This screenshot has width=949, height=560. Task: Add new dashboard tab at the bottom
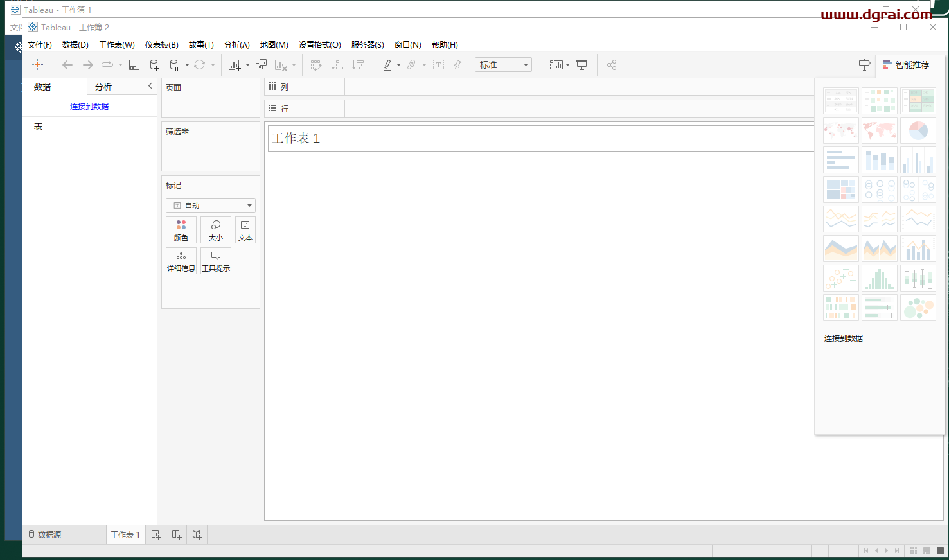coord(177,535)
